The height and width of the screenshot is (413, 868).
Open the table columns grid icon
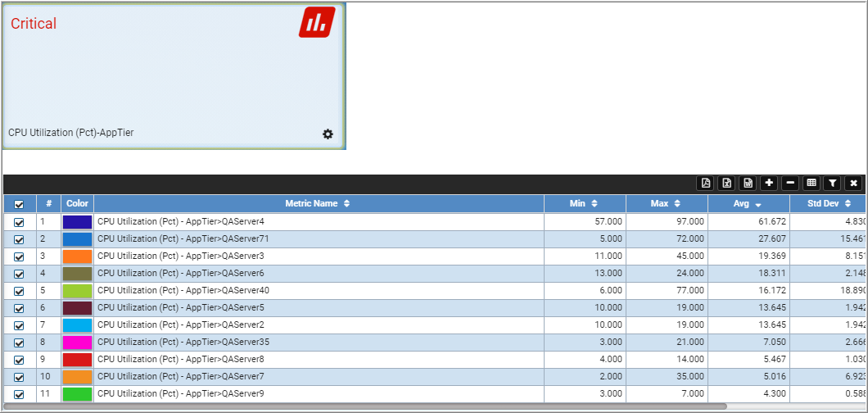pos(811,183)
